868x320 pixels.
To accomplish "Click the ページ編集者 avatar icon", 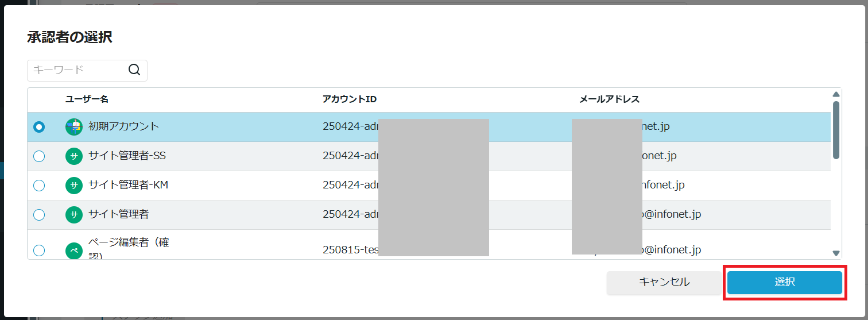I will click(74, 250).
